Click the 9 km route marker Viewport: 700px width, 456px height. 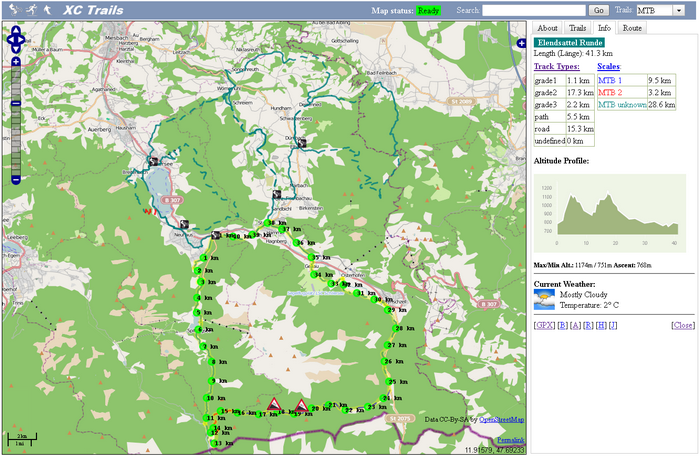click(212, 381)
